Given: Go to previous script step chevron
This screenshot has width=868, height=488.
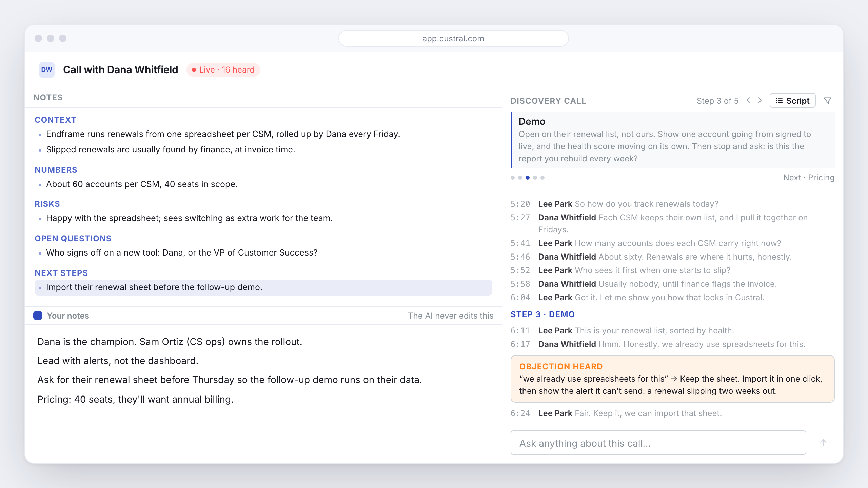Looking at the screenshot, I should point(748,101).
